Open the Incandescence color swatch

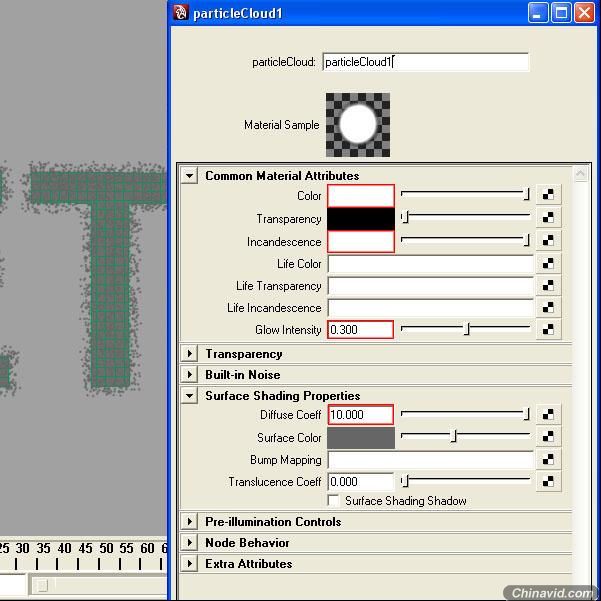pos(361,241)
